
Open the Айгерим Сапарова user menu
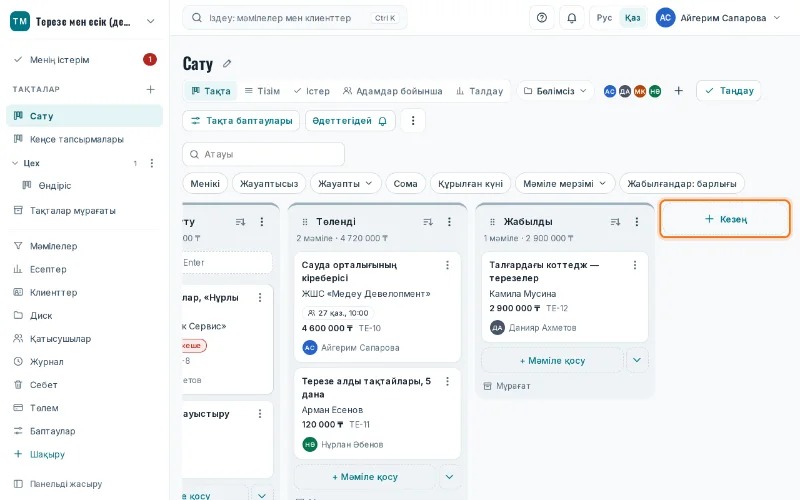[x=718, y=18]
